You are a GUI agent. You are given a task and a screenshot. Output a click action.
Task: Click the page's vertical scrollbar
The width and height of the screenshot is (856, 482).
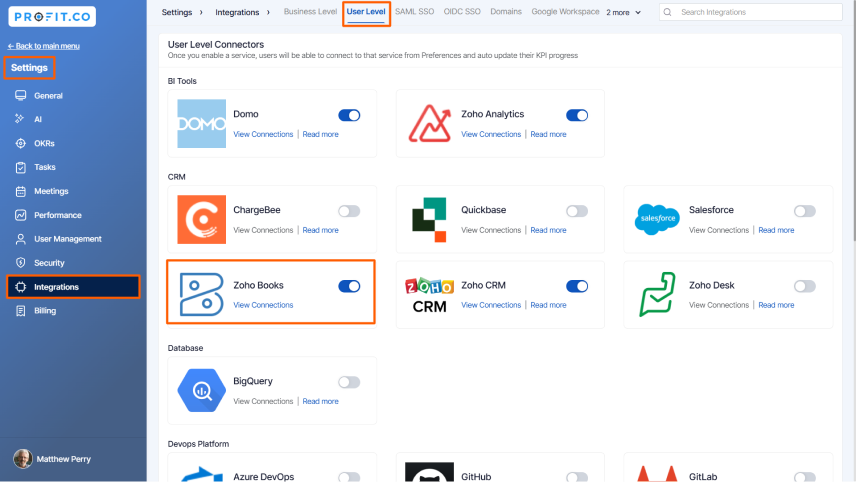click(853, 120)
